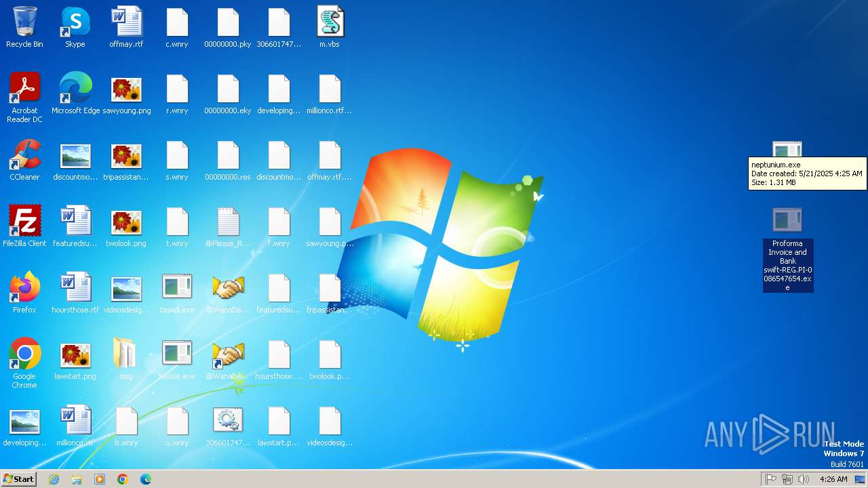Select the lawstart.p... blank file icon
The height and width of the screenshot is (488, 868).
click(279, 426)
